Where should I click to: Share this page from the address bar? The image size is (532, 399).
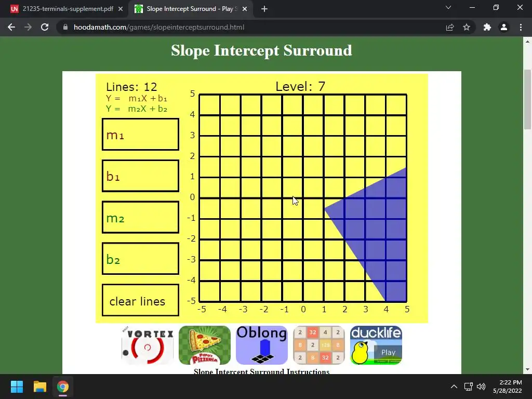[450, 27]
